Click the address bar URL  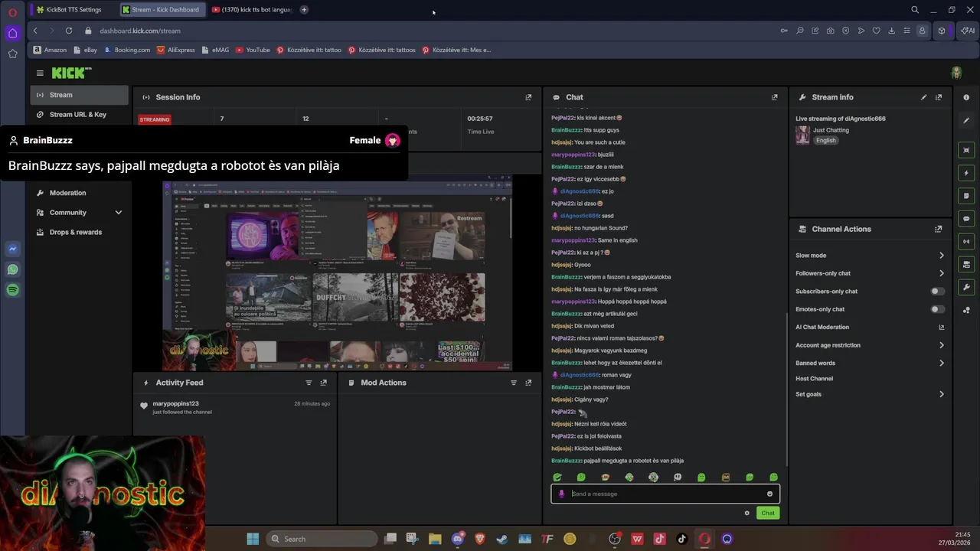click(x=140, y=31)
